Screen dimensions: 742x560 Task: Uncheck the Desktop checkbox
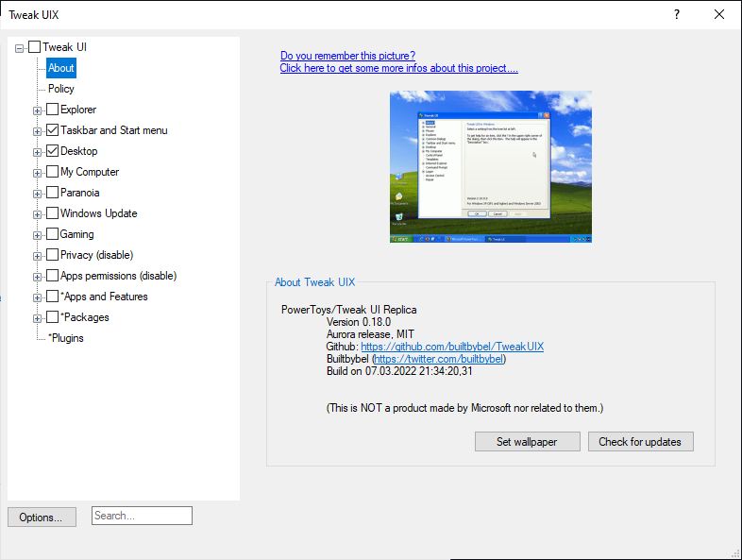point(53,151)
